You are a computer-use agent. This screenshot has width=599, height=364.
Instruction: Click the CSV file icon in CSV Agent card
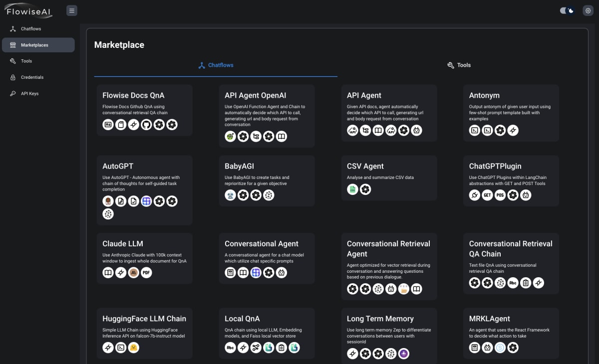352,189
